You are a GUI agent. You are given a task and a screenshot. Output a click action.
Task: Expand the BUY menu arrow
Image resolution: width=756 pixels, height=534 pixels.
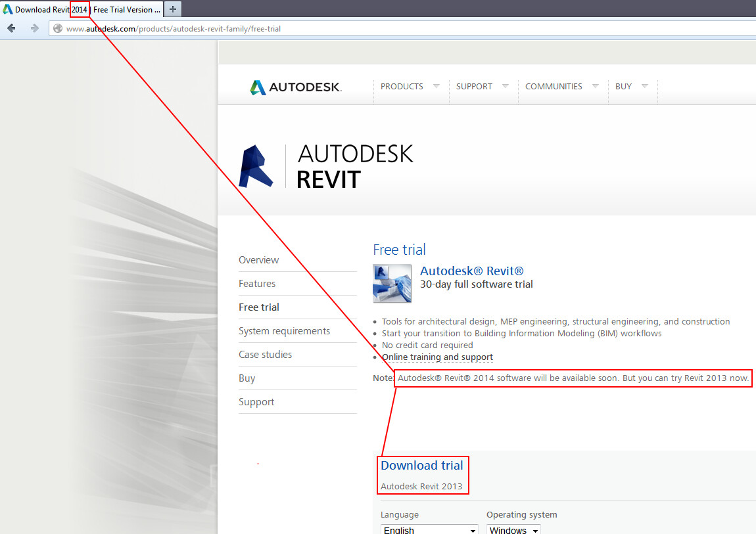(645, 85)
